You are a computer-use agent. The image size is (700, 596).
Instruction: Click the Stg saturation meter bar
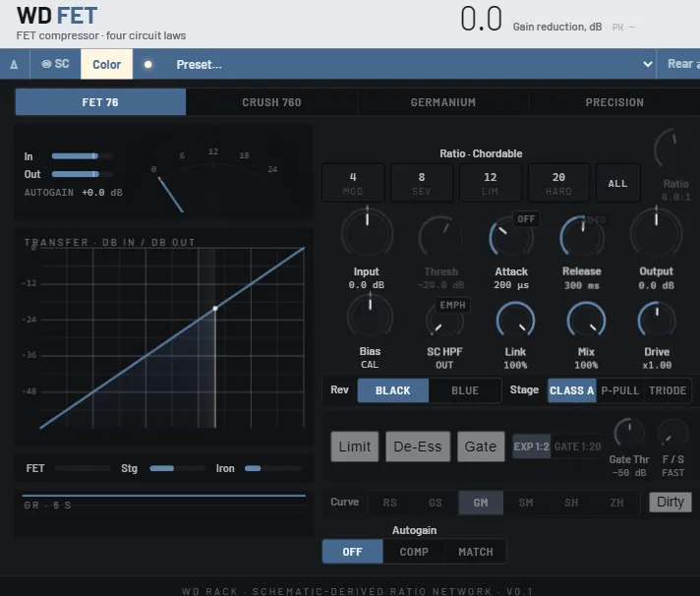pyautogui.click(x=177, y=468)
